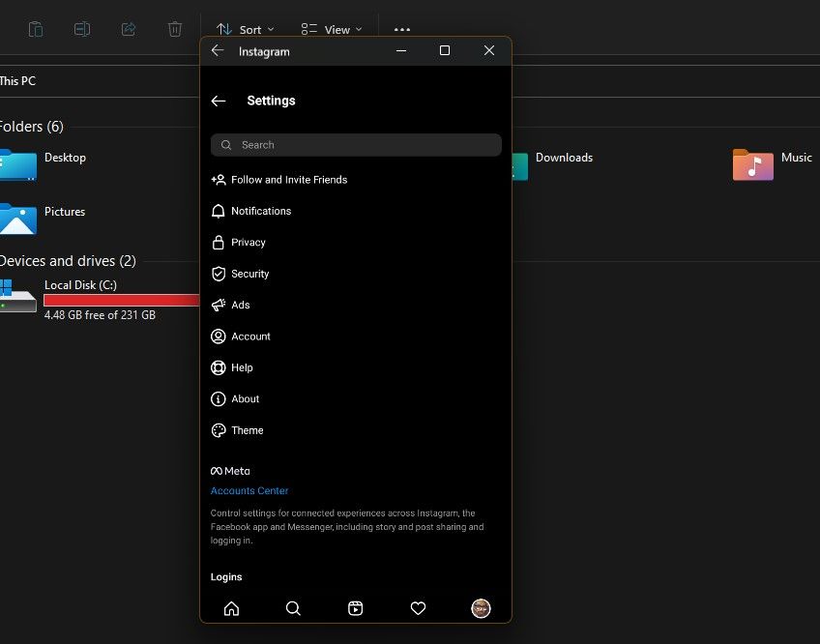Select the Desktop folder icon
The image size is (820, 644).
[18, 164]
